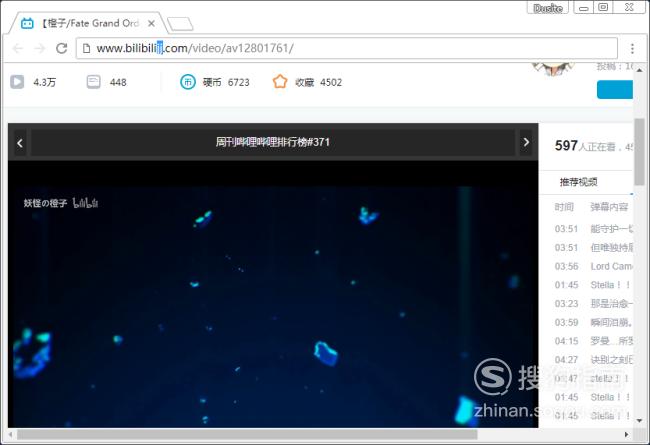Click the star favorite icon next to 收藏
The image size is (650, 445).
(280, 81)
